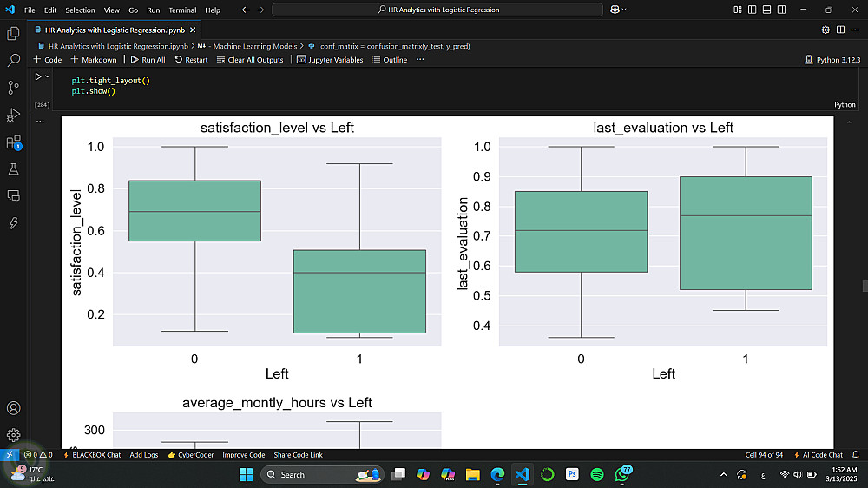The height and width of the screenshot is (488, 868).
Task: Open editor More Actions ellipsis
Action: (855, 30)
